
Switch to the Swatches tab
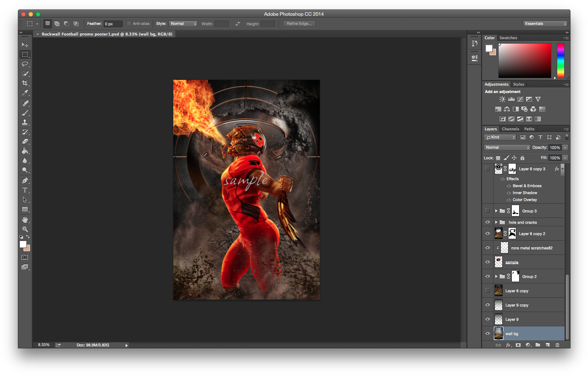coord(509,38)
